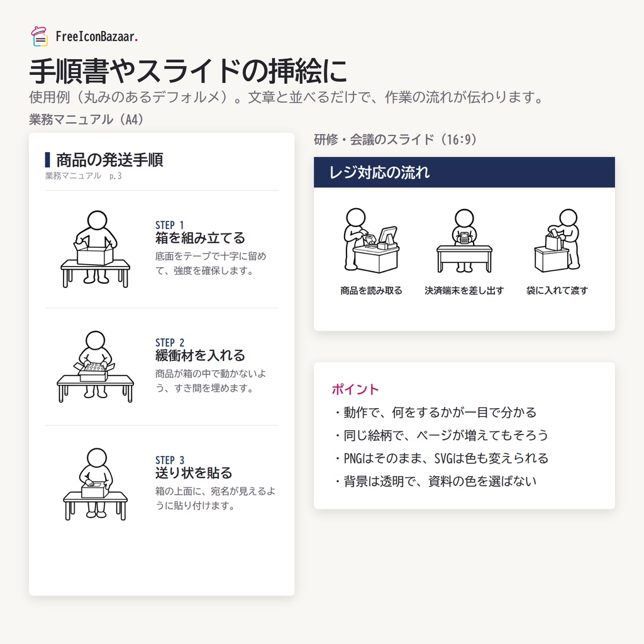
Task: Select the shipping label pictogram in STEP 3
Action: point(96,484)
